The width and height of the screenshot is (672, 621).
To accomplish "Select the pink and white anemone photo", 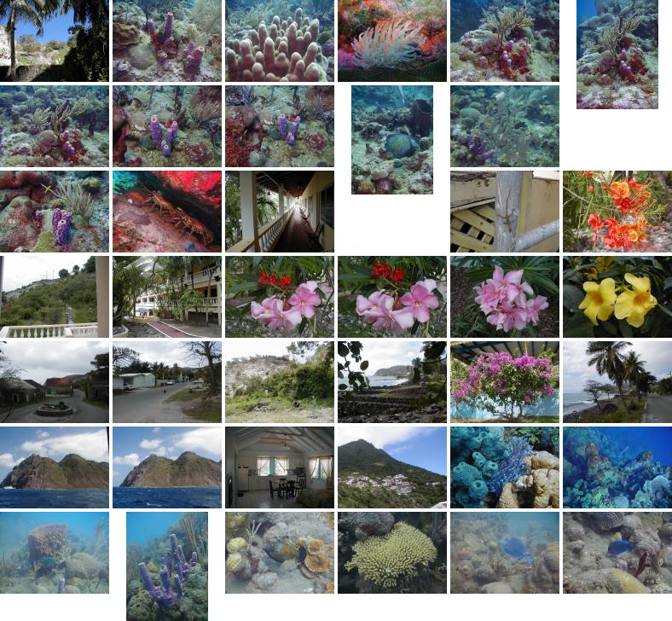I will 392,41.
